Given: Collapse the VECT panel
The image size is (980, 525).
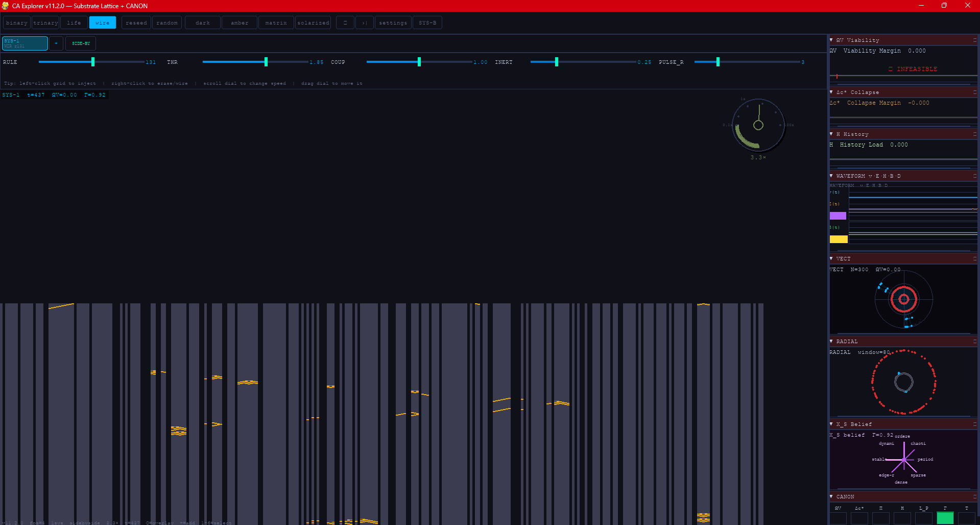Looking at the screenshot, I should pyautogui.click(x=831, y=258).
